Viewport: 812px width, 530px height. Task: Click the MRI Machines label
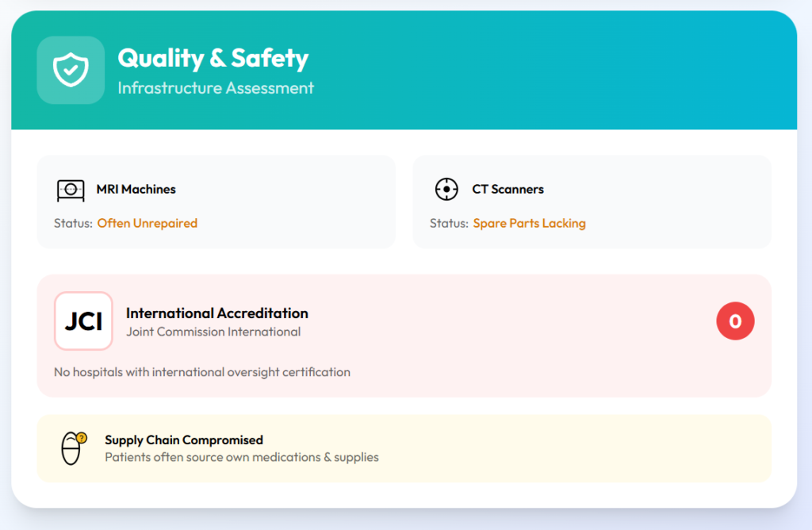point(136,190)
